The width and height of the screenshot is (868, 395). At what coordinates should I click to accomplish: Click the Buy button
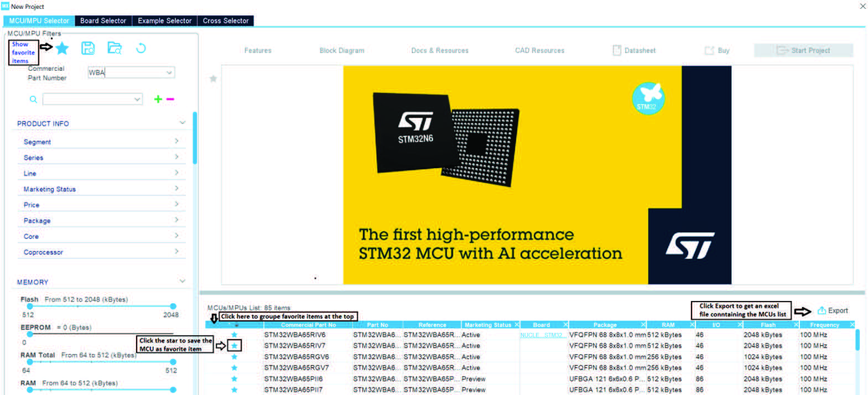(x=717, y=50)
